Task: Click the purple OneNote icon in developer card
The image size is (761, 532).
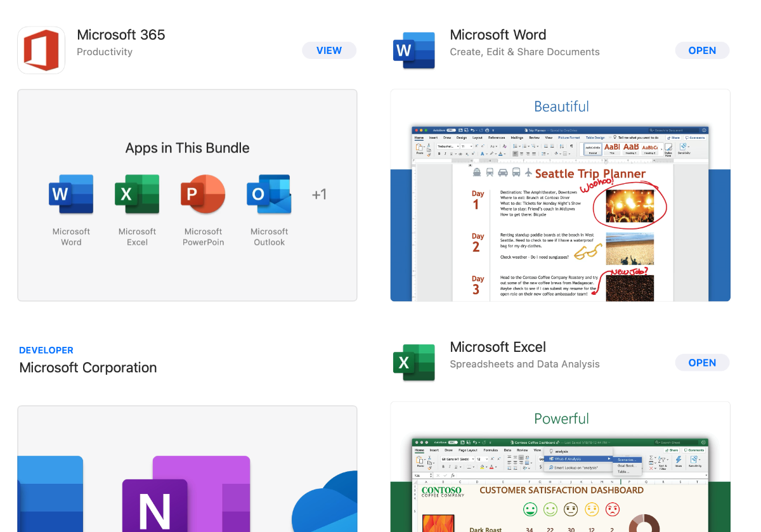Action: pyautogui.click(x=186, y=495)
